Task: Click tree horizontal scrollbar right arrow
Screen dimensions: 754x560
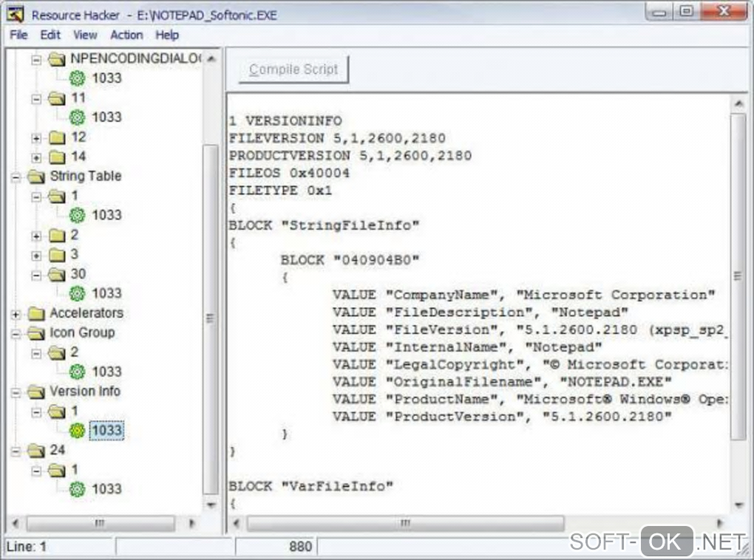Action: [x=192, y=523]
